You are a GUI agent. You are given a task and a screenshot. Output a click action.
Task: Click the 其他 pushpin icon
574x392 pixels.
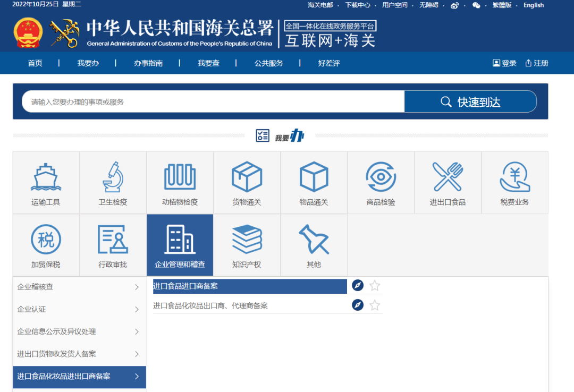[x=314, y=240]
